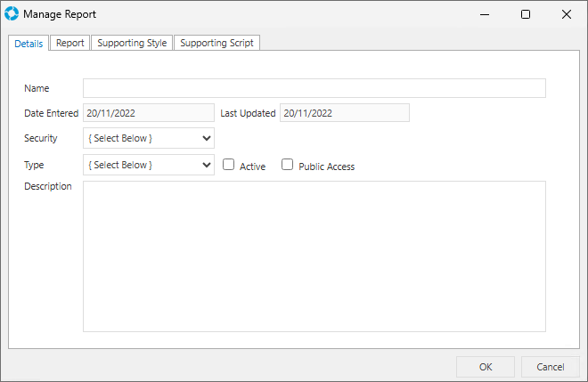
Task: Go to the Supporting Style tab
Action: tap(132, 43)
